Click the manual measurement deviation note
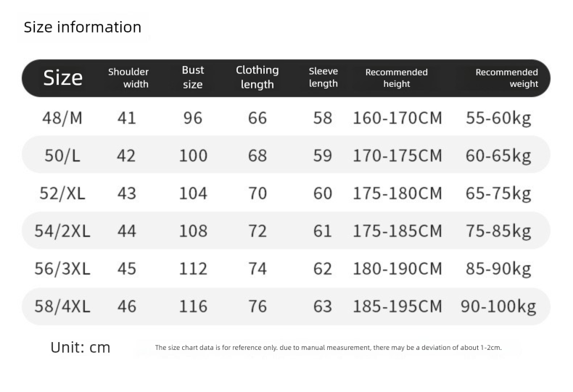 pos(328,348)
